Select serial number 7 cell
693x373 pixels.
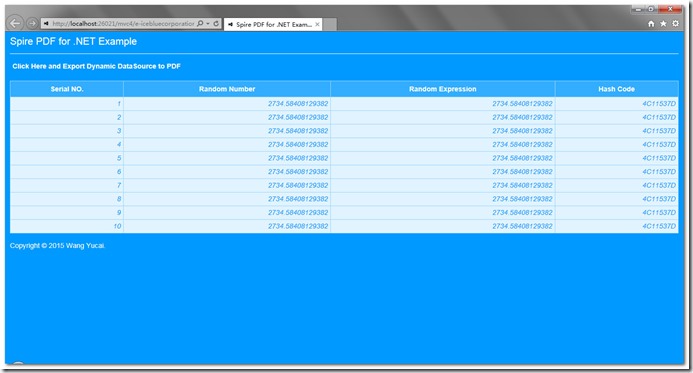pos(67,186)
